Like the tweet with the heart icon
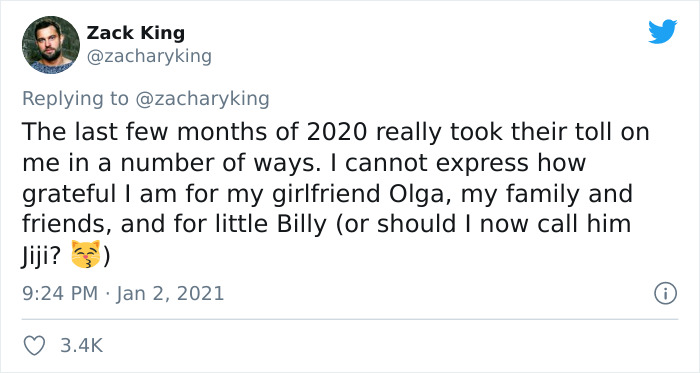 tap(34, 346)
